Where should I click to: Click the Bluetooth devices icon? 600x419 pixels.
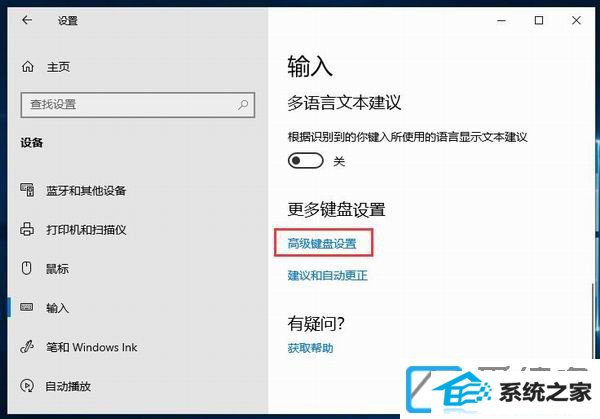click(27, 190)
